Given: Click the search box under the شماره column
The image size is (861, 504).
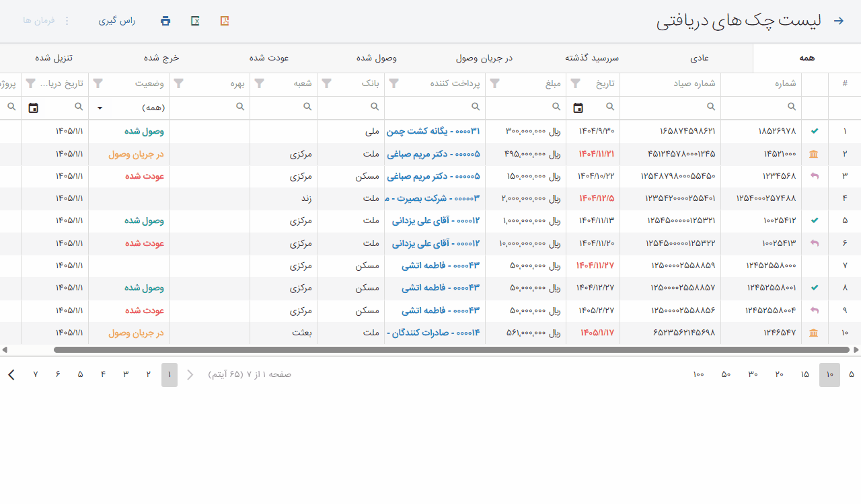Looking at the screenshot, I should point(761,108).
